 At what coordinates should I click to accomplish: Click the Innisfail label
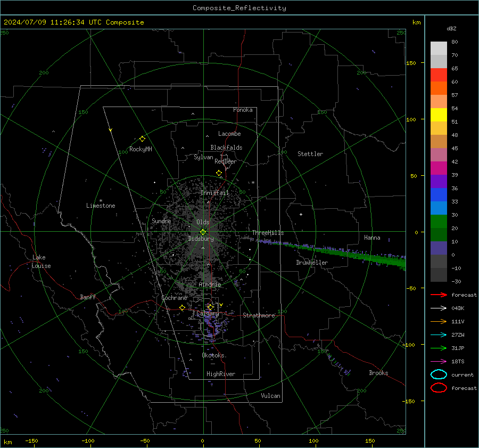[x=214, y=193]
